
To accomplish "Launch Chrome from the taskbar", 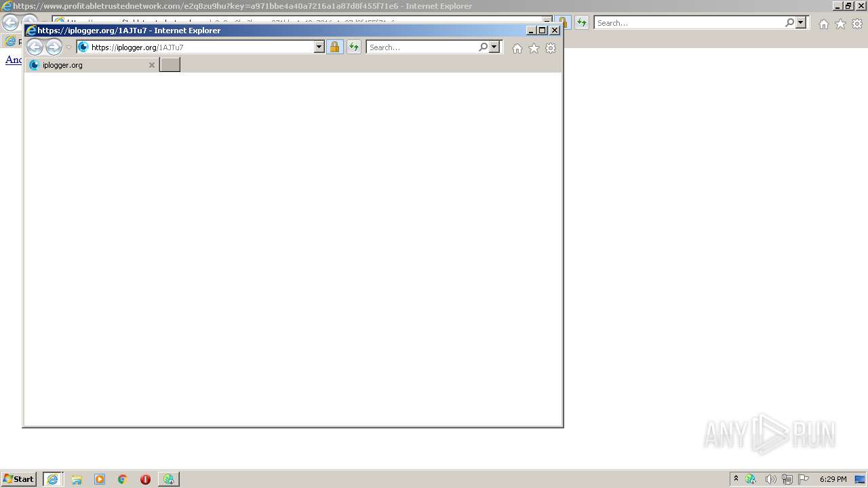I will pos(123,479).
